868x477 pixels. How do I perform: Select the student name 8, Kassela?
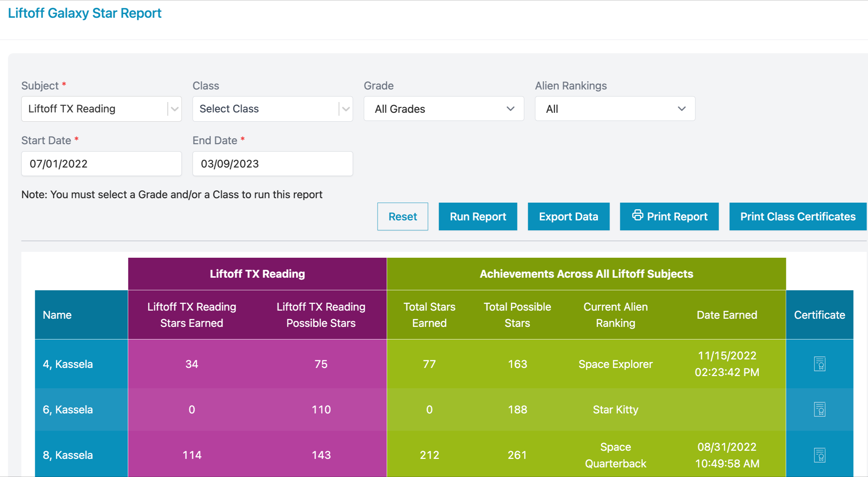pyautogui.click(x=68, y=455)
